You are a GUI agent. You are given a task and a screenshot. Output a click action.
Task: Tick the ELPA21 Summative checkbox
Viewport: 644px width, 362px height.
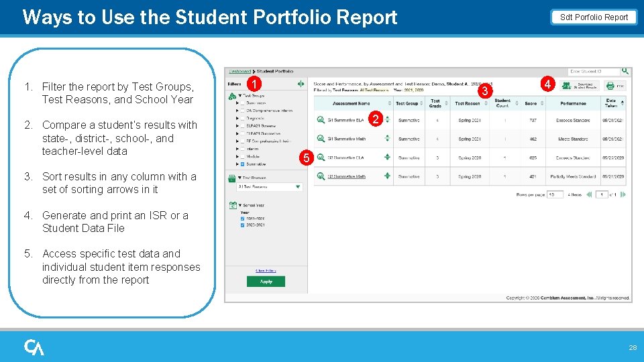point(242,133)
